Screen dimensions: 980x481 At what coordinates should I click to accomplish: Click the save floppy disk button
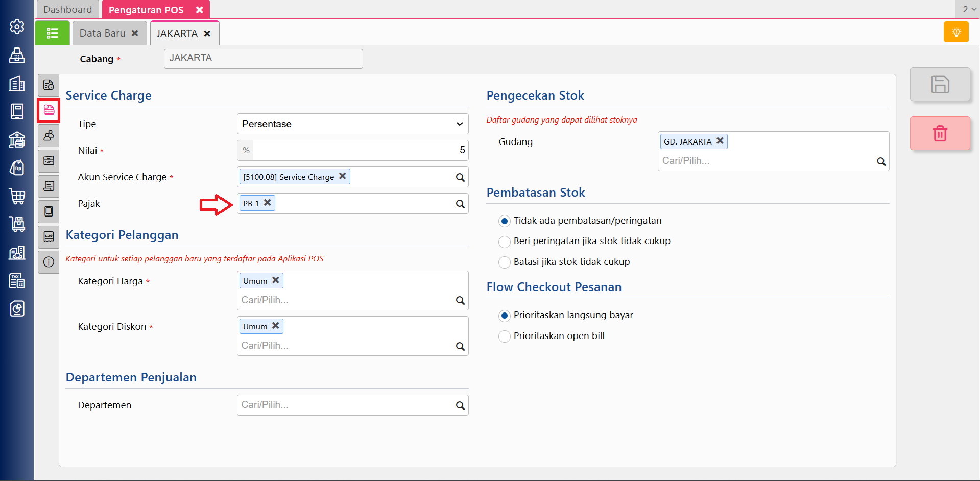coord(940,85)
